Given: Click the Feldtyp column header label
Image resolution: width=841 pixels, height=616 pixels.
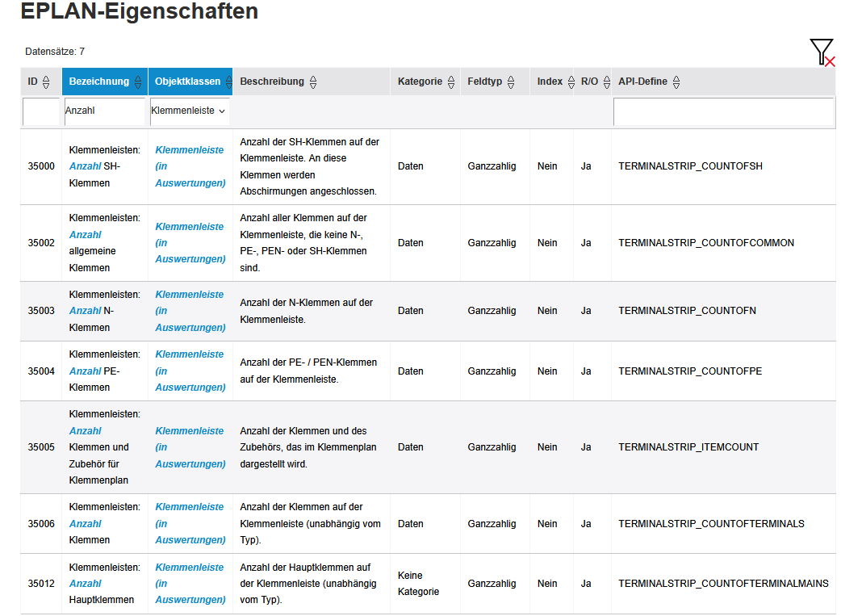Looking at the screenshot, I should coord(485,82).
